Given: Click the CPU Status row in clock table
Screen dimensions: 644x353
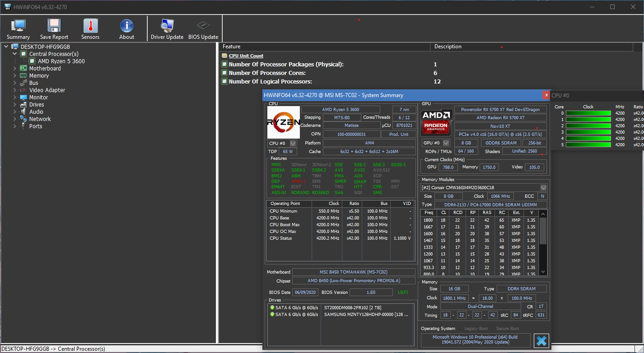Looking at the screenshot, I should (x=341, y=238).
